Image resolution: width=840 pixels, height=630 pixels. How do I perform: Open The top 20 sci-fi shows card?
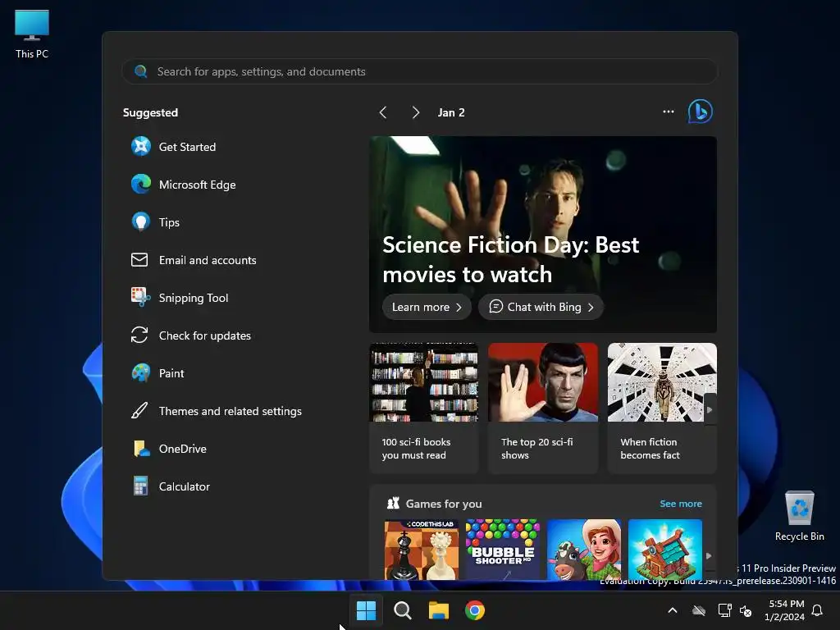tap(543, 409)
